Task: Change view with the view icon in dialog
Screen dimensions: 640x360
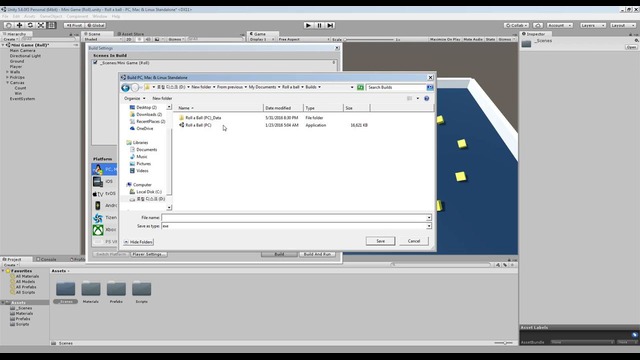Action: point(409,98)
